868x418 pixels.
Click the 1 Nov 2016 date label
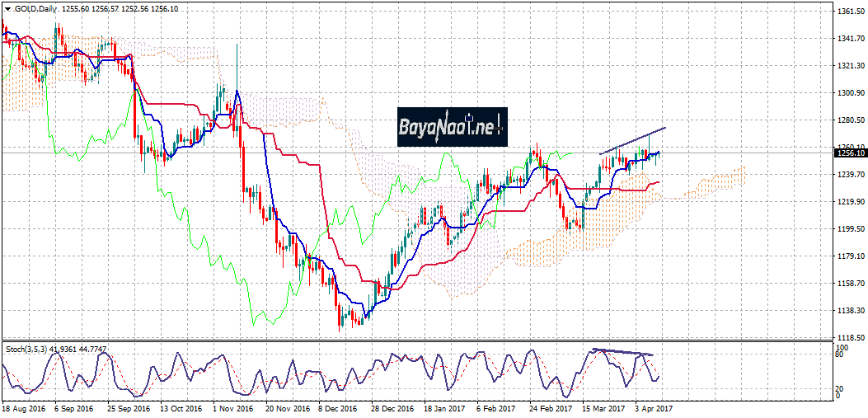(232, 409)
